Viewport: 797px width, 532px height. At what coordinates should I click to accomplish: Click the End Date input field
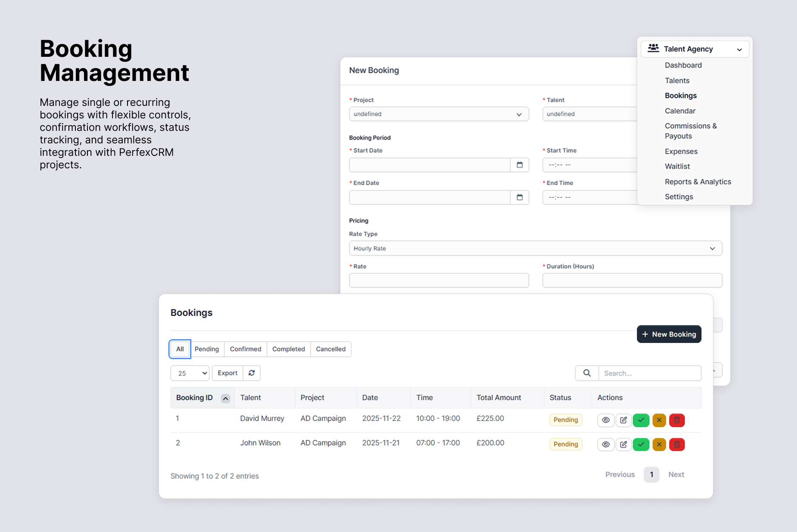pyautogui.click(x=430, y=197)
